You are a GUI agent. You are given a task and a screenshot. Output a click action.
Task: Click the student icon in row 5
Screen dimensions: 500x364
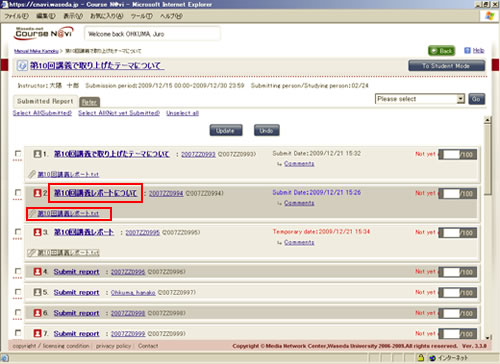tap(37, 292)
